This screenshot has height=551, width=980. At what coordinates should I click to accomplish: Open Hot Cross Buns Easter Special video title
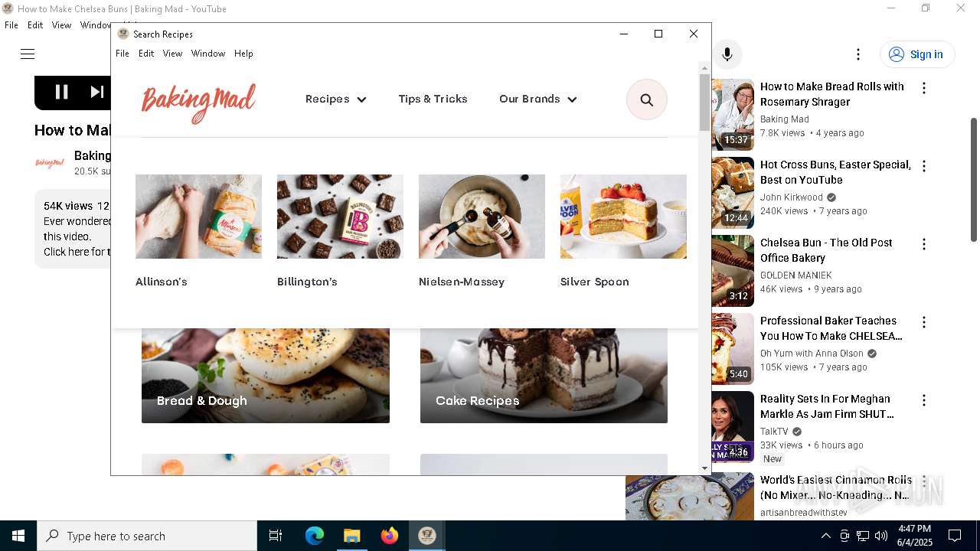[835, 172]
